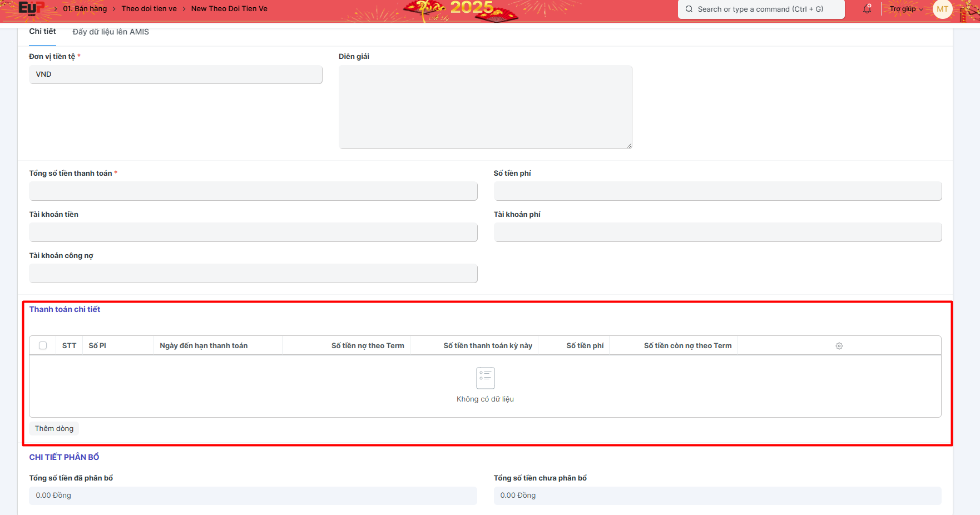Open table column settings gear
Image resolution: width=980 pixels, height=515 pixels.
[839, 346]
